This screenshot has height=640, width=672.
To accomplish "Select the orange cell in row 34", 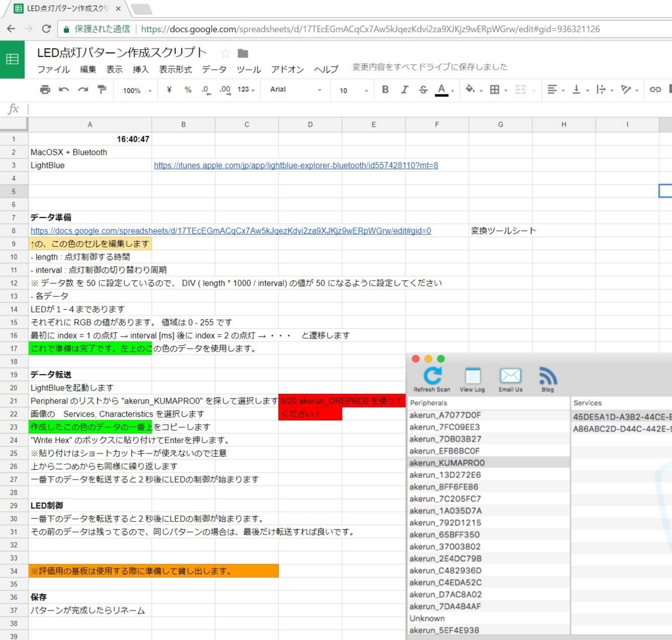I will click(x=154, y=571).
